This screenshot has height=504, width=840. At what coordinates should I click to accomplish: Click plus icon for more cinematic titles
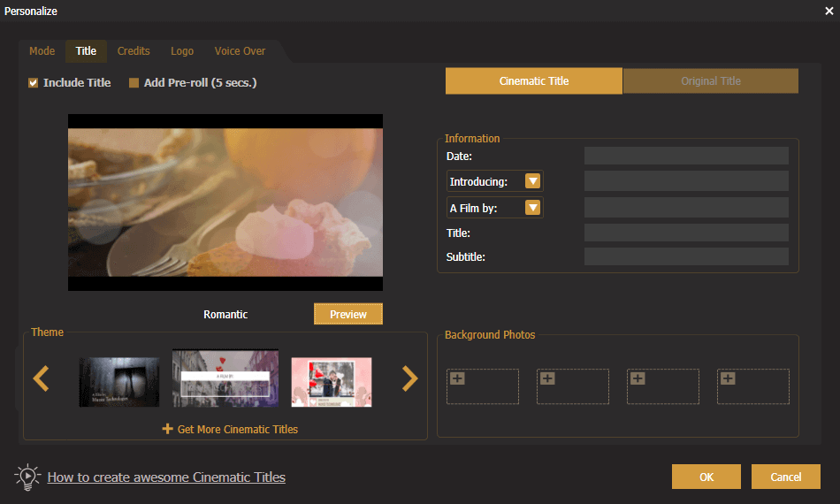[x=167, y=429]
